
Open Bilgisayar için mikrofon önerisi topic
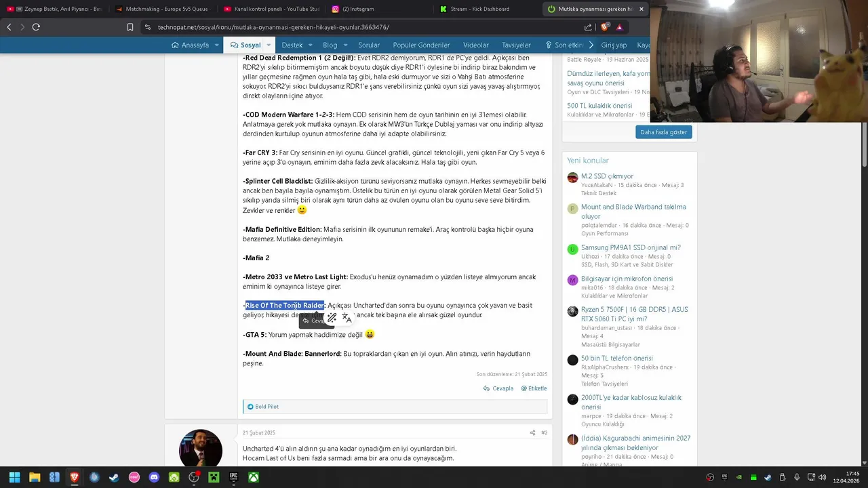pos(627,279)
